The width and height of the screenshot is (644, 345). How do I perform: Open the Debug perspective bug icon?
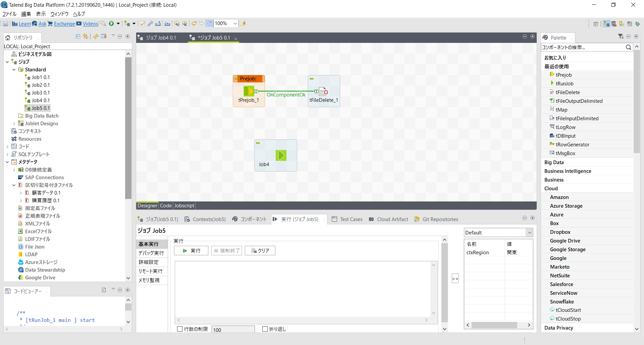(x=637, y=24)
